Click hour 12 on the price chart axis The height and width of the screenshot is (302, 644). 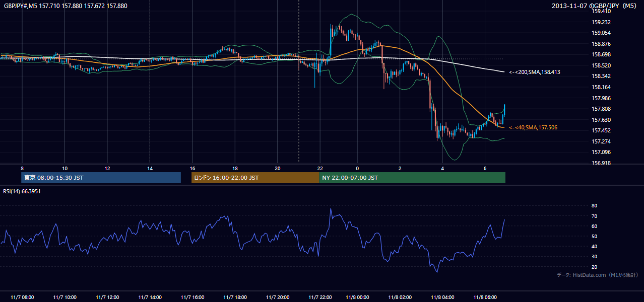click(x=107, y=168)
